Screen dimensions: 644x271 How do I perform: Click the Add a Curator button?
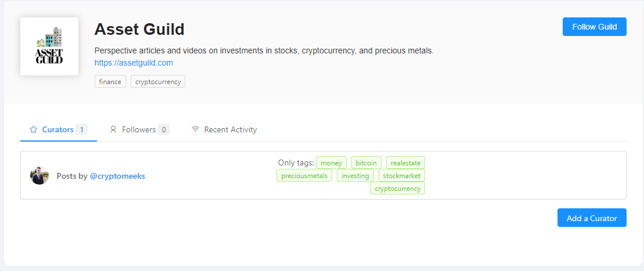pyautogui.click(x=592, y=218)
